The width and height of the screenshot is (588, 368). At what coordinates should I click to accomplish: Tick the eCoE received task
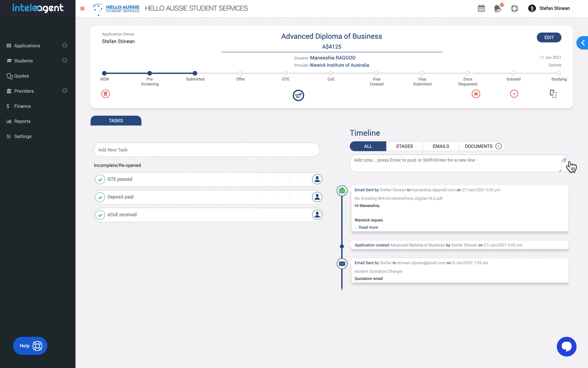(x=100, y=215)
